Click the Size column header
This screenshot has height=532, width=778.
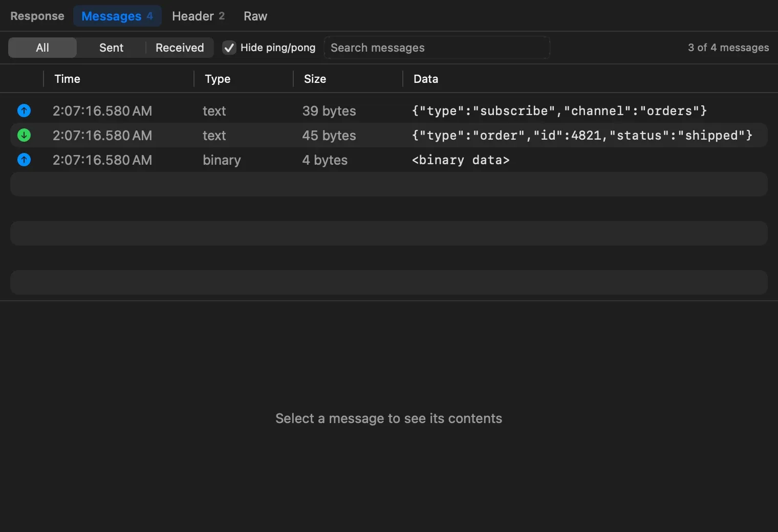pos(315,79)
